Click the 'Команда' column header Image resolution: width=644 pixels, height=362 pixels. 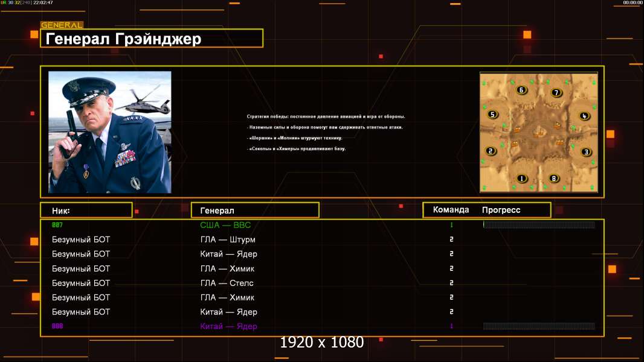tap(451, 210)
